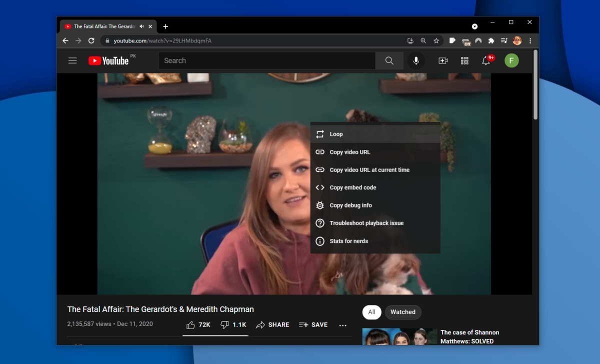This screenshot has width=600, height=364.
Task: Open Stats for nerds
Action: point(375,241)
